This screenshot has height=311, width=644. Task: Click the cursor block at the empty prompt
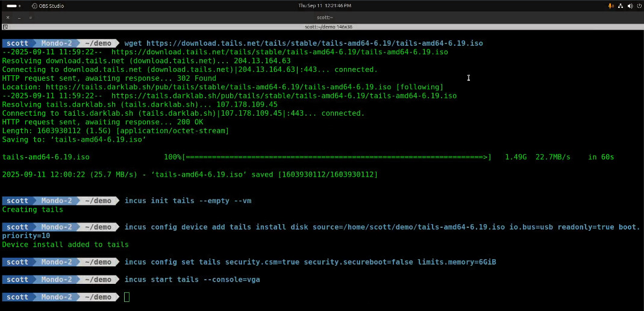coord(127,297)
